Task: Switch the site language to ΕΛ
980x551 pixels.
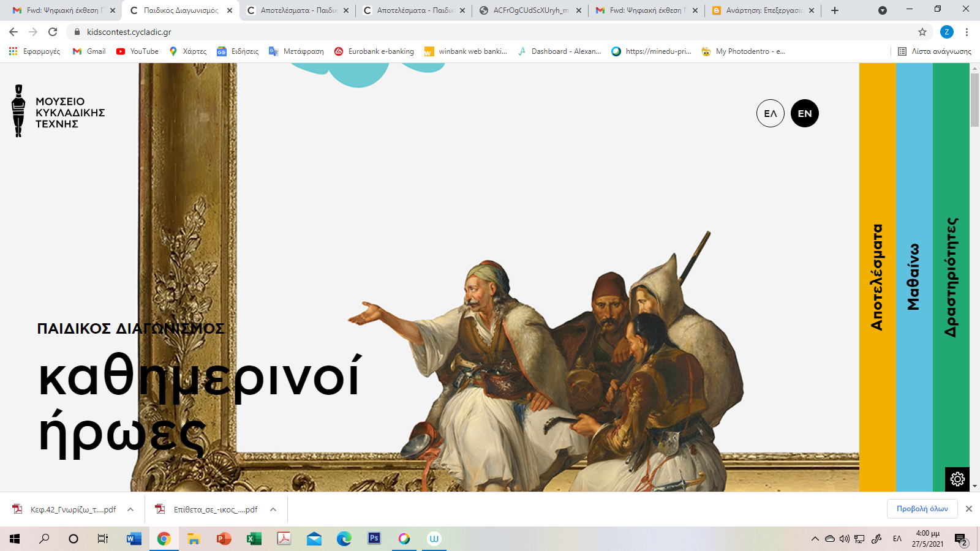Action: click(x=771, y=113)
